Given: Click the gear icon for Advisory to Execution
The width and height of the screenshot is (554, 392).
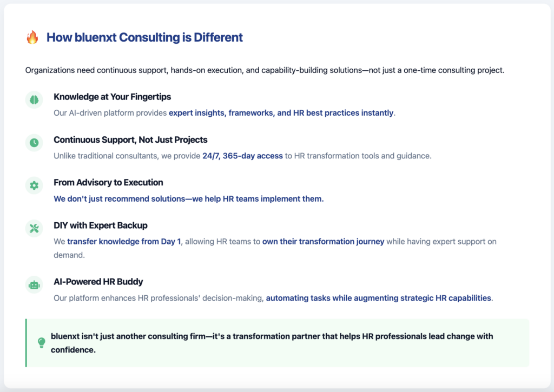Looking at the screenshot, I should tap(34, 185).
